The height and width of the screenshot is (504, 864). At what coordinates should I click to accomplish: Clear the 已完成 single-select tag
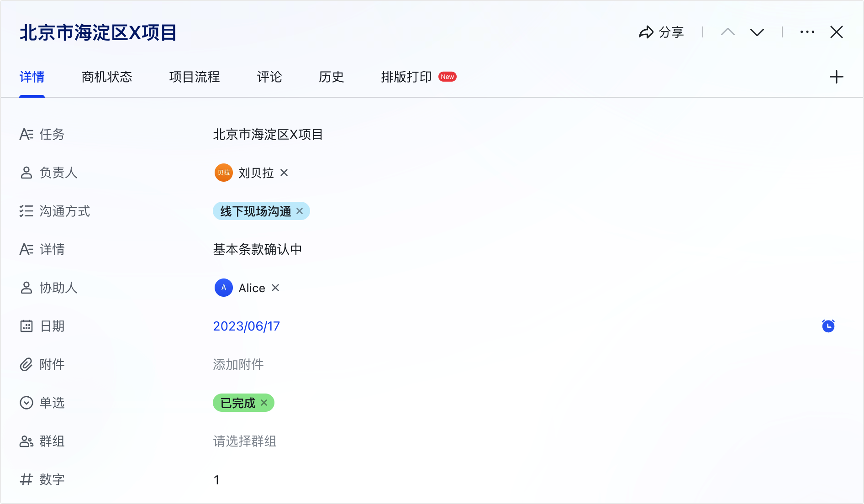tap(264, 403)
